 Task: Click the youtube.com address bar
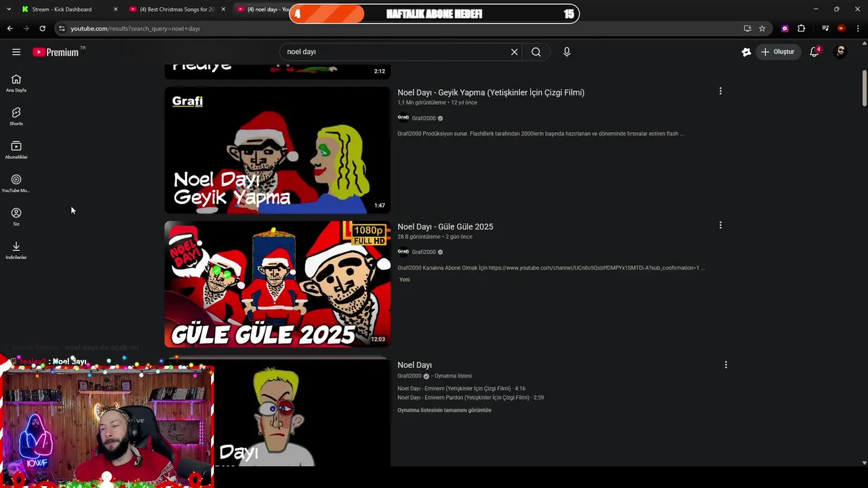coord(400,28)
